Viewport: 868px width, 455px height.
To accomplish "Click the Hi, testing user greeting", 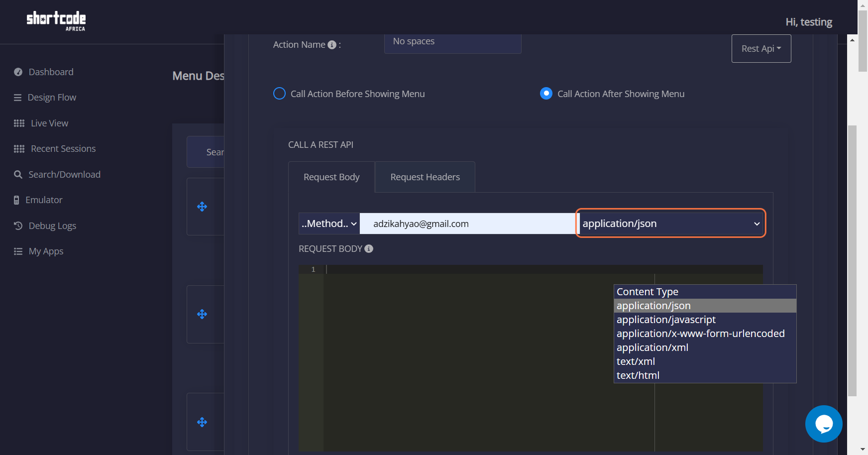I will pyautogui.click(x=809, y=22).
